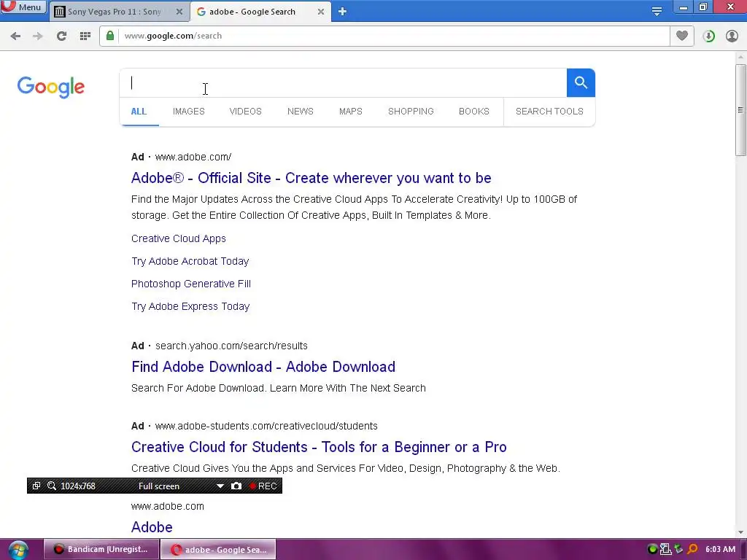Click the scrollbar down arrow

(x=740, y=532)
